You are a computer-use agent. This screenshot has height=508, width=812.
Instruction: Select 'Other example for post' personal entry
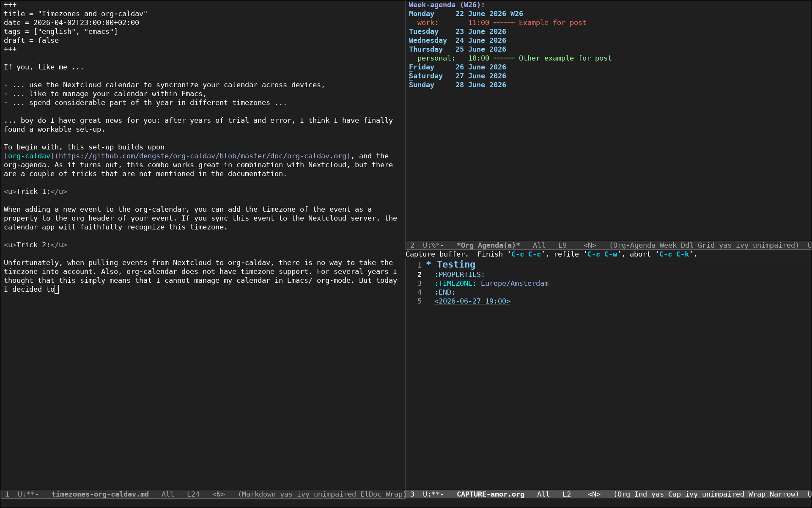point(565,58)
